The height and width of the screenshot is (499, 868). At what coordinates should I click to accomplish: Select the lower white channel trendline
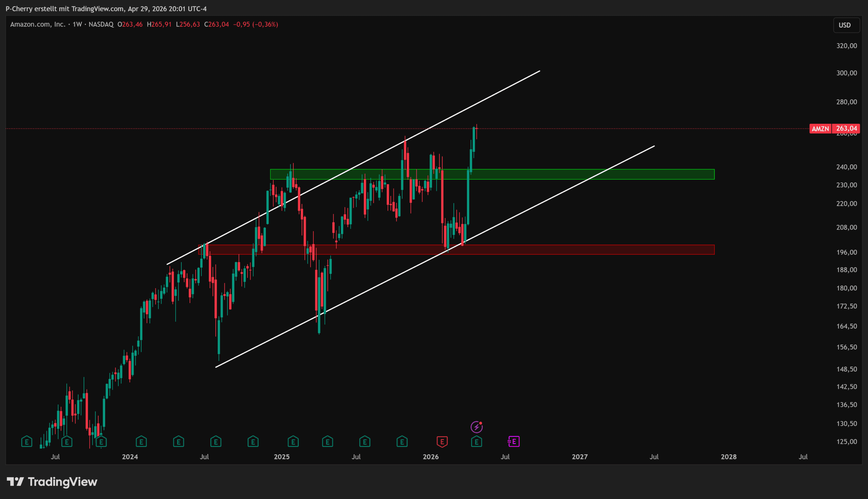(548, 199)
